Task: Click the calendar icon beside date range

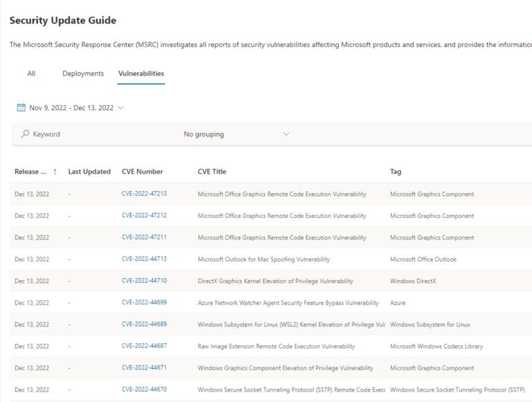Action: click(x=21, y=108)
